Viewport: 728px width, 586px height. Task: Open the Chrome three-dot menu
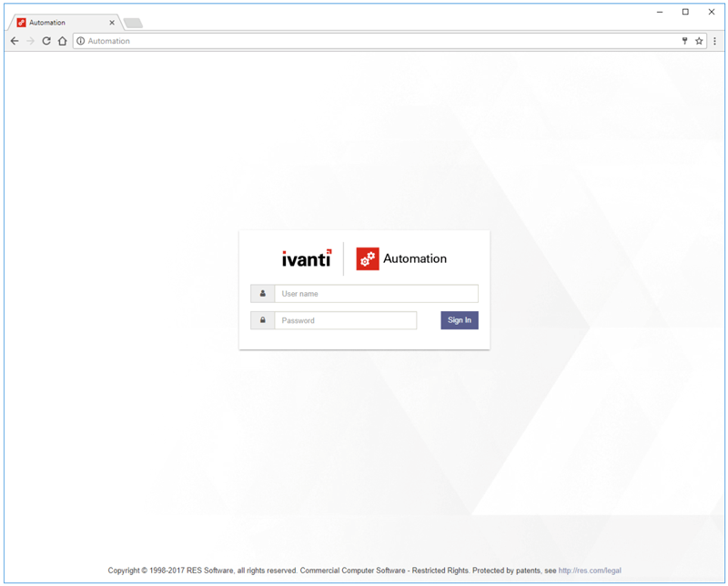[714, 41]
